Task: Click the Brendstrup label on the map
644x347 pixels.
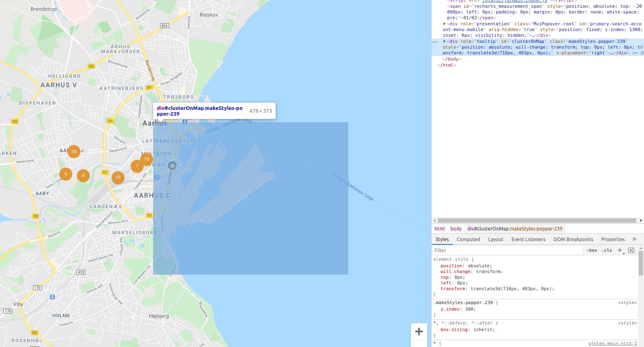Action: pos(44,9)
